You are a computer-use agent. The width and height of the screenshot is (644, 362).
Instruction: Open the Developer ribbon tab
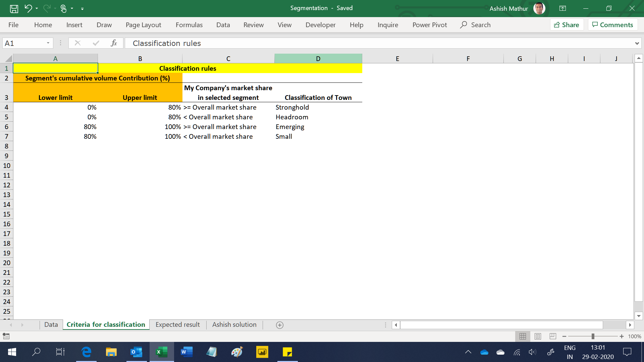[x=320, y=25]
